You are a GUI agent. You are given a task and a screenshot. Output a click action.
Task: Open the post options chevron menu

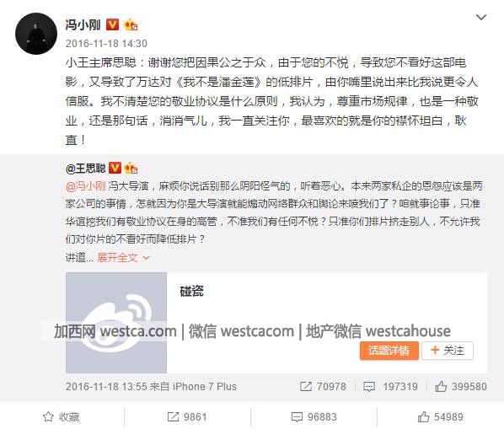(x=481, y=17)
